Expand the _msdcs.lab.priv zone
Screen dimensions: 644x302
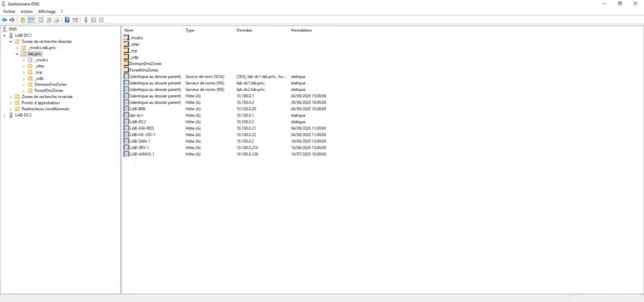click(17, 48)
